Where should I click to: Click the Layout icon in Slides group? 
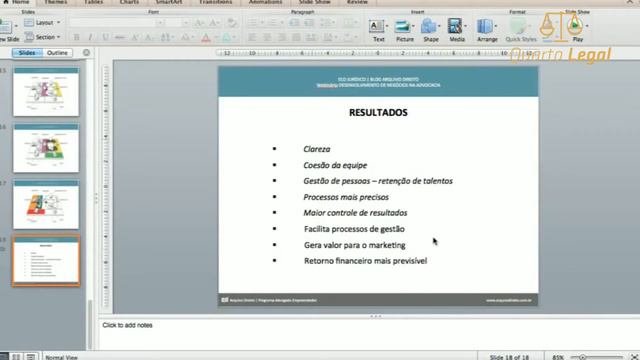click(x=29, y=22)
